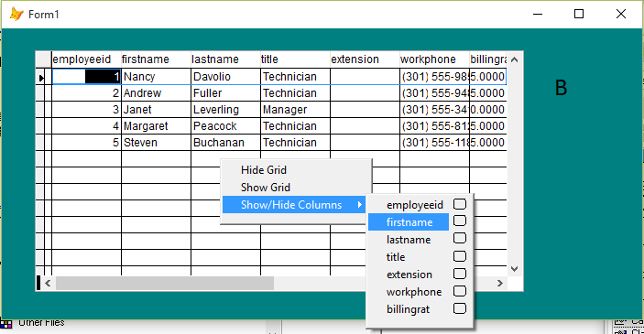The height and width of the screenshot is (334, 644).
Task: Click the title column header
Action: pos(295,59)
